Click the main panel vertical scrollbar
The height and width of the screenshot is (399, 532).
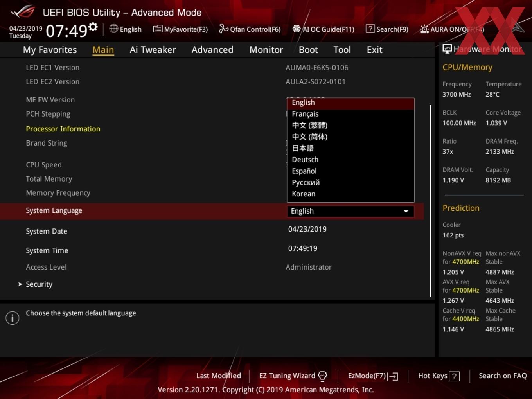(x=430, y=201)
